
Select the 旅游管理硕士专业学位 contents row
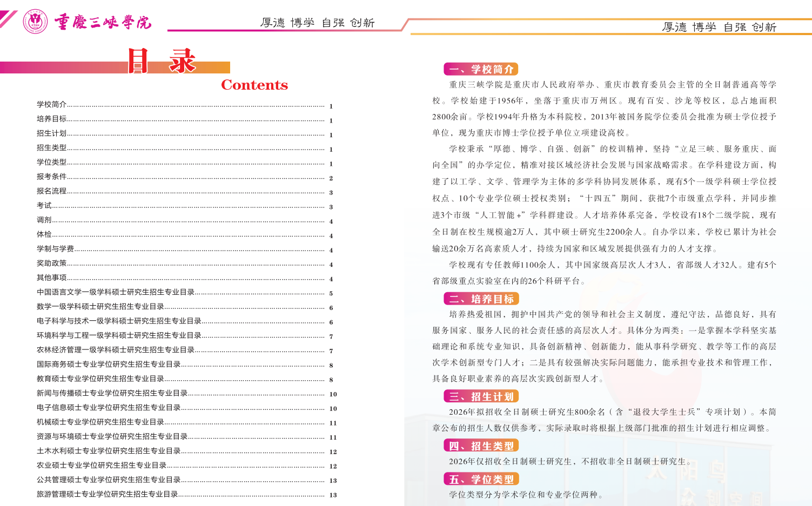187,494
